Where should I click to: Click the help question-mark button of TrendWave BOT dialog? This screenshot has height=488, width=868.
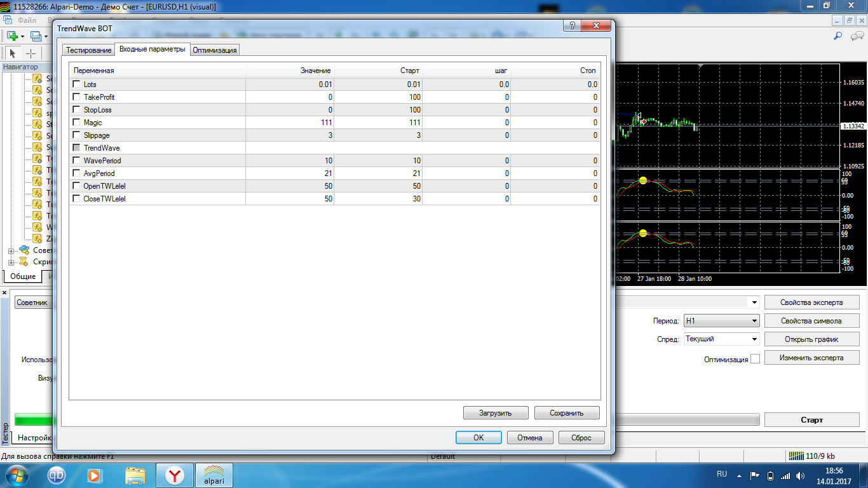[x=572, y=25]
